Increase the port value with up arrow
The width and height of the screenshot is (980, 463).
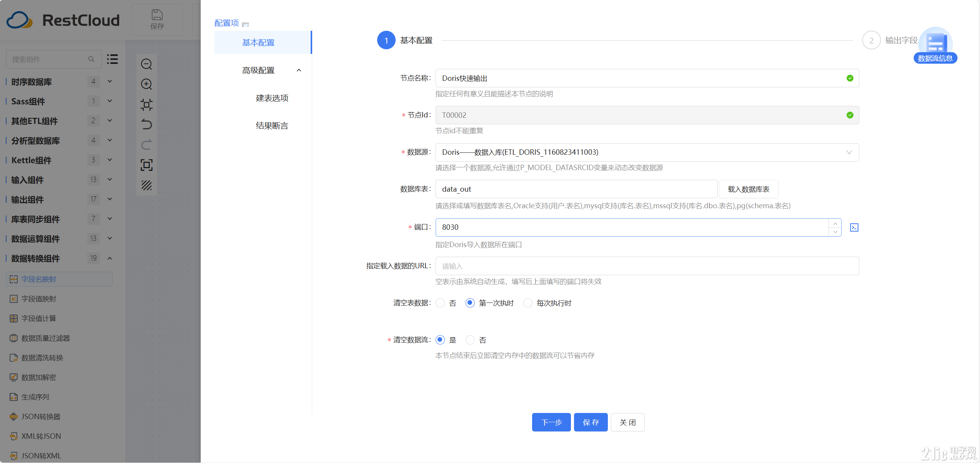835,224
